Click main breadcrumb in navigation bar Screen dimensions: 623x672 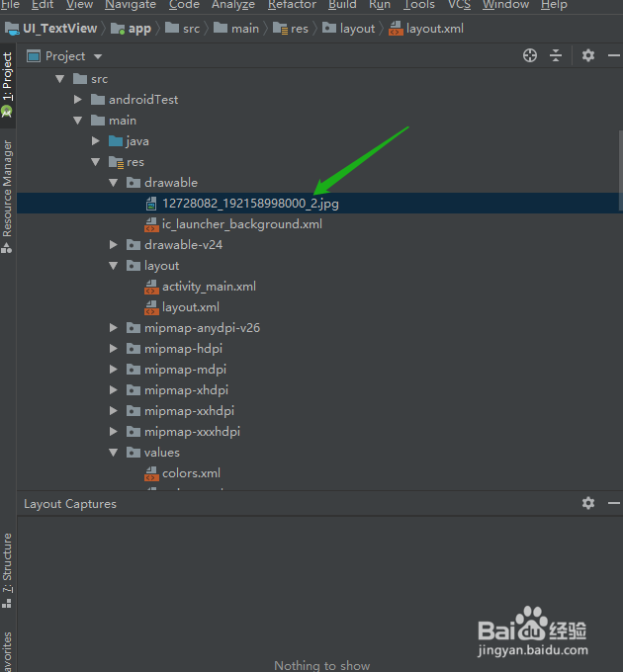point(236,29)
